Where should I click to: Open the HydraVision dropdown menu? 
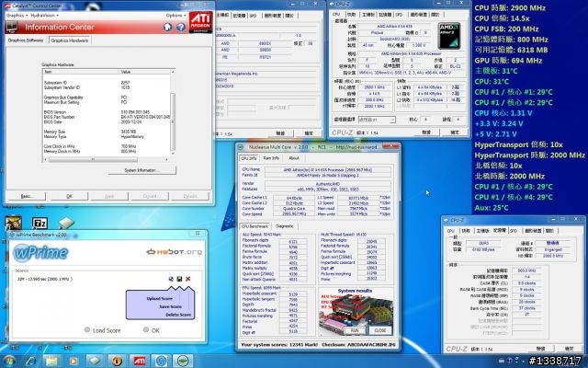point(44,16)
